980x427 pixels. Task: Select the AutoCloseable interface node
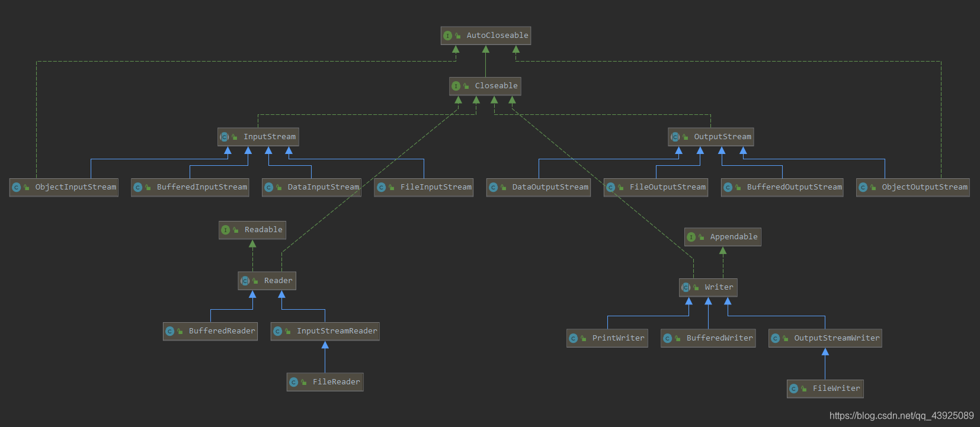[x=485, y=36]
